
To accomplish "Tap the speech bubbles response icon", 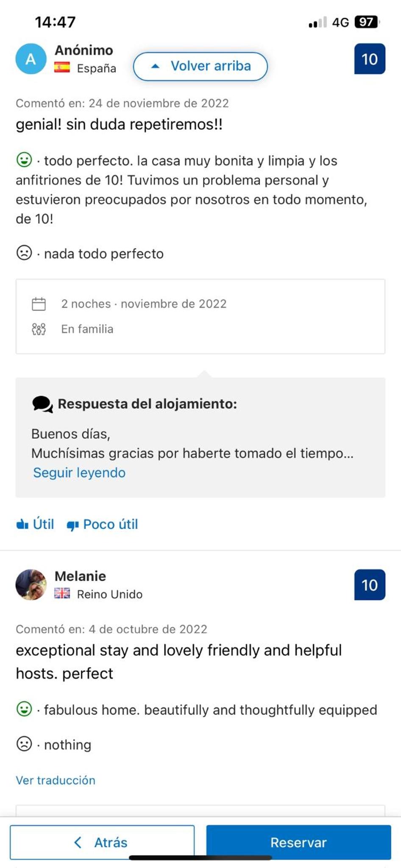I will tap(42, 404).
